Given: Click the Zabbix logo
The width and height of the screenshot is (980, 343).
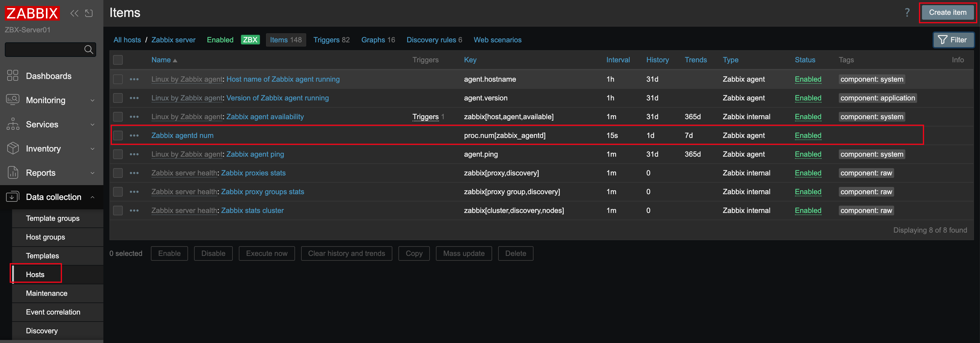Looking at the screenshot, I should tap(32, 13).
